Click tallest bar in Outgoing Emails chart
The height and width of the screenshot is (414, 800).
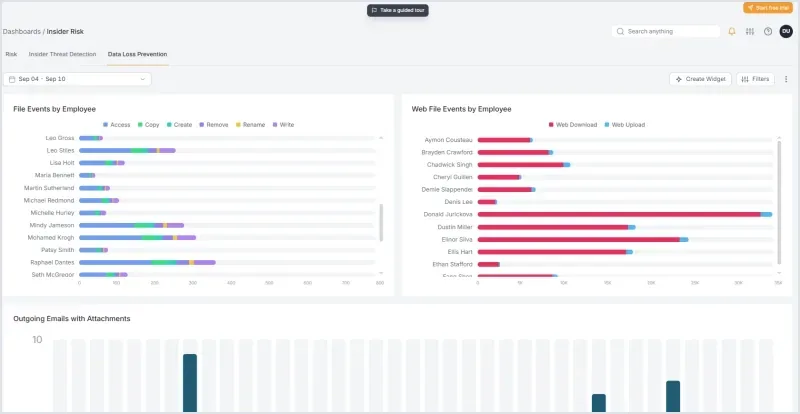(x=190, y=383)
